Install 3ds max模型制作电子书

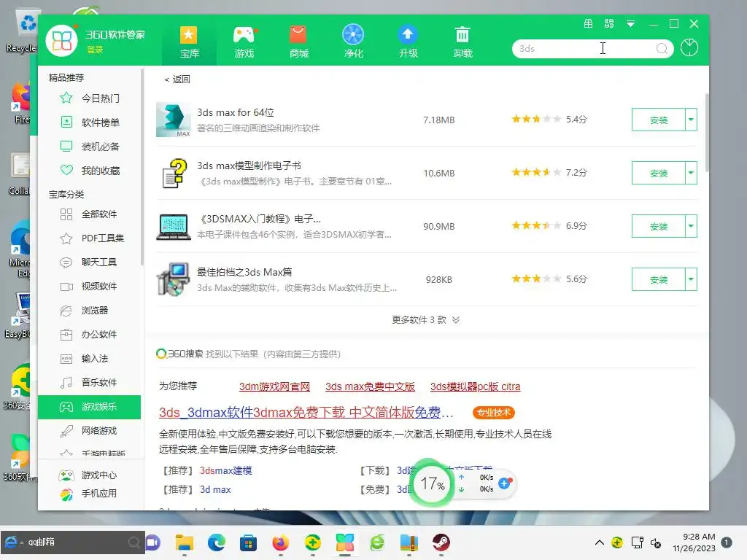click(659, 173)
